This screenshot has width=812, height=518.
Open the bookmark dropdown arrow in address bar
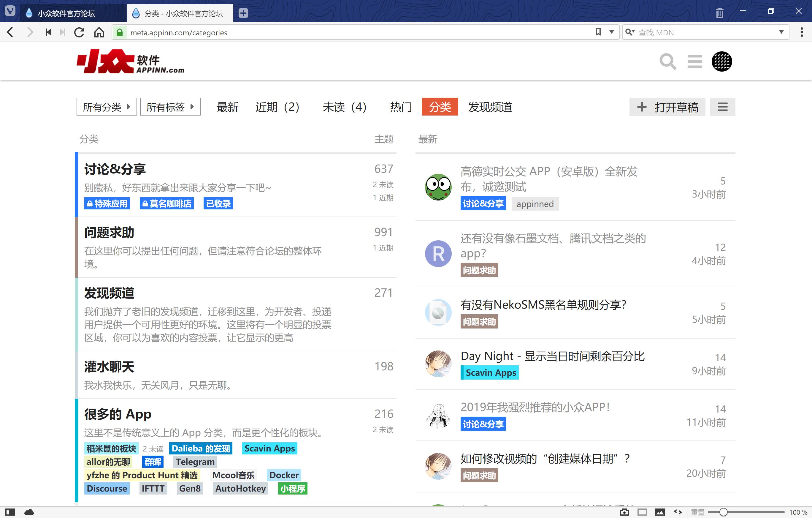click(x=611, y=32)
